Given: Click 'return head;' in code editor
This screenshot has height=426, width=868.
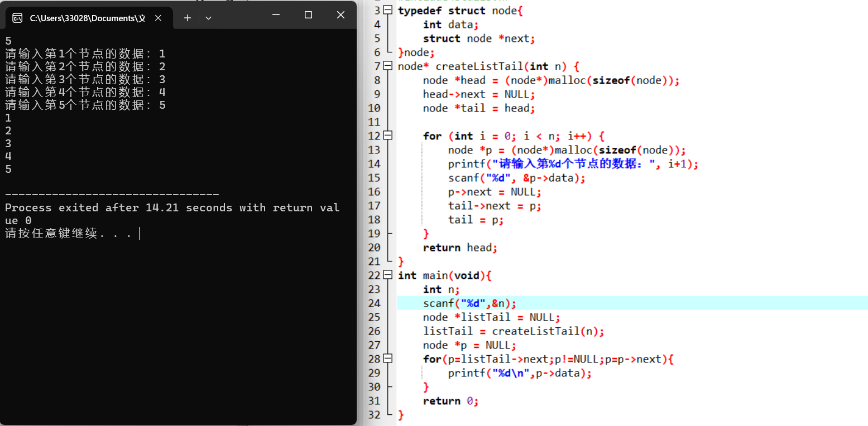Looking at the screenshot, I should [460, 248].
